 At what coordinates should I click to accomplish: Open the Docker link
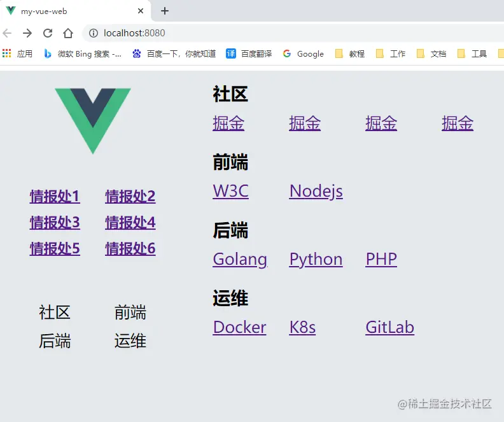[x=239, y=327]
